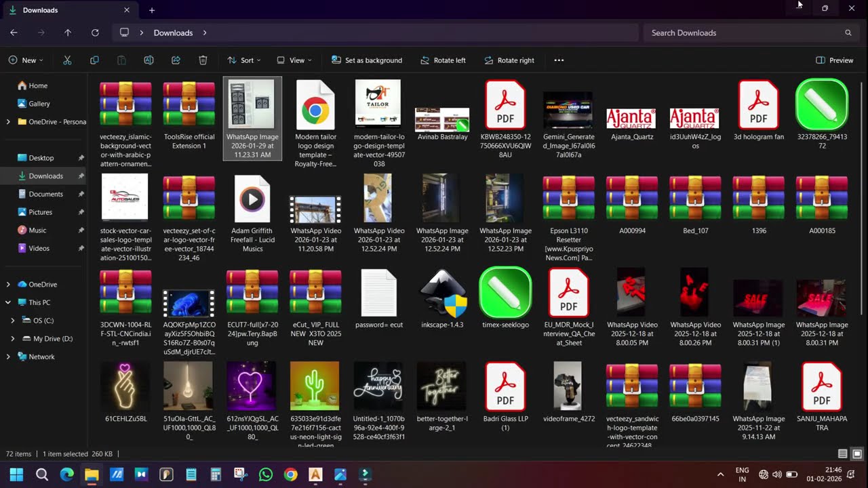The image size is (868, 488).
Task: Click Rotate right button
Action: [x=509, y=60]
